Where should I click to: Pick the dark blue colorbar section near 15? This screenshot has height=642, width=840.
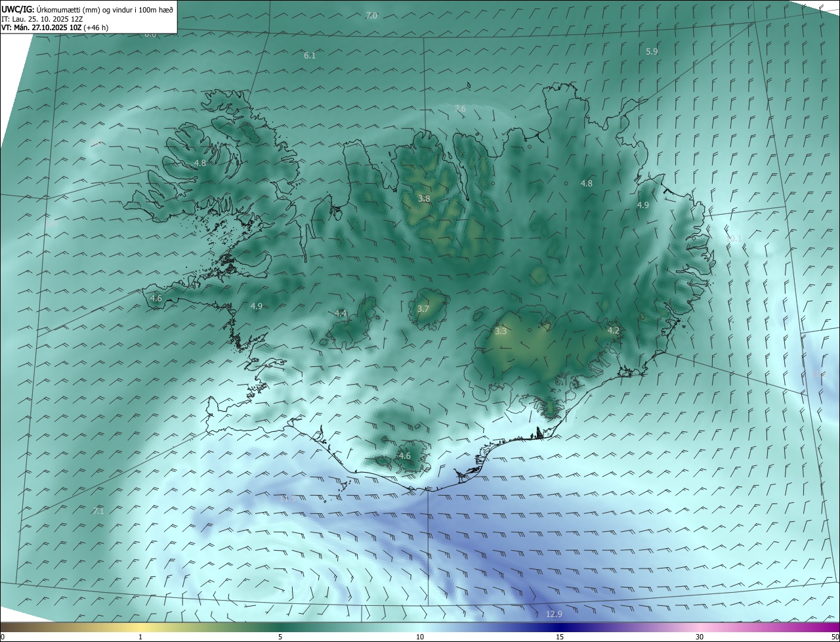(x=560, y=628)
